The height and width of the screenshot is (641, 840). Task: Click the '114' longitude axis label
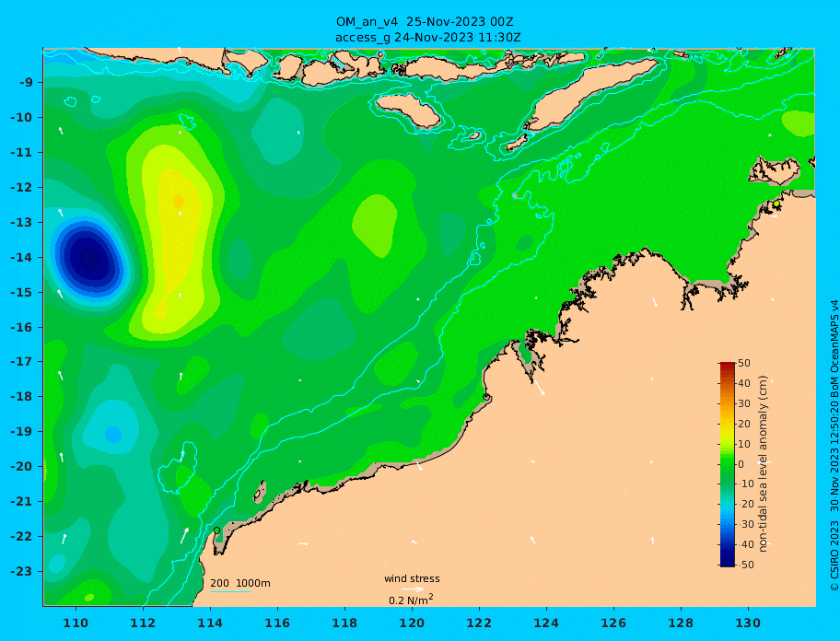210,623
